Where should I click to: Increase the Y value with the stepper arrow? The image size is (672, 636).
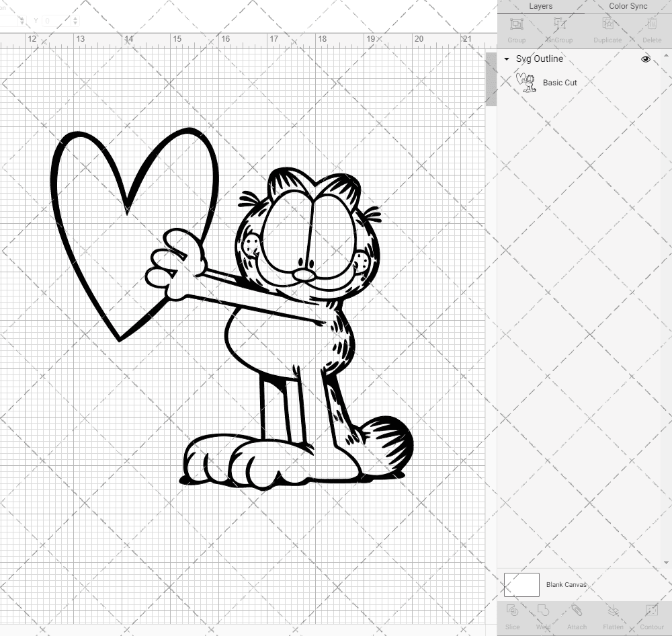(x=76, y=19)
